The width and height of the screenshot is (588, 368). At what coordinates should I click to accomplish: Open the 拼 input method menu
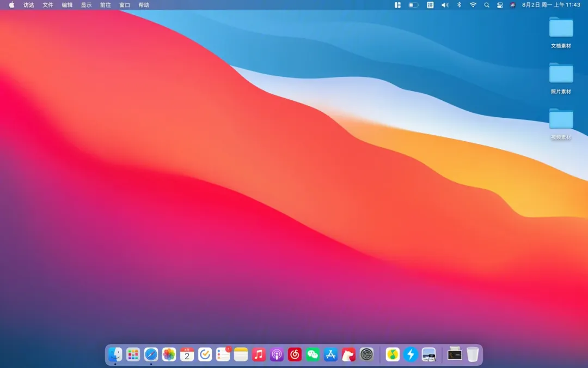430,5
